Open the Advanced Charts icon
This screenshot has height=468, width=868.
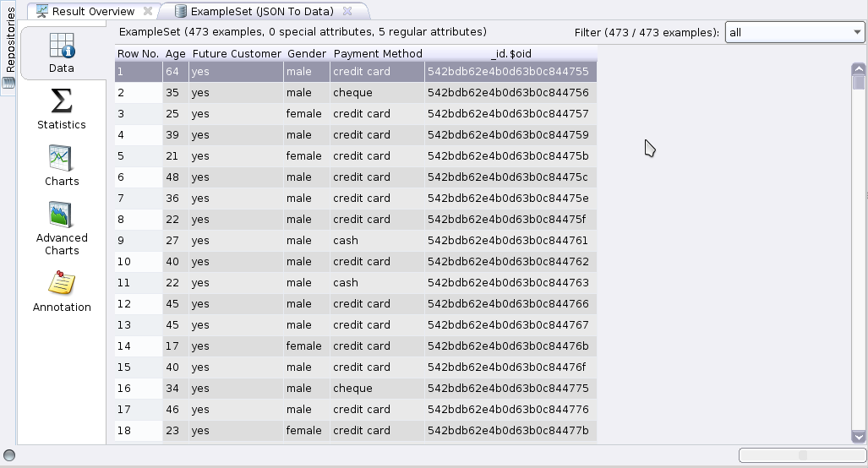click(62, 215)
